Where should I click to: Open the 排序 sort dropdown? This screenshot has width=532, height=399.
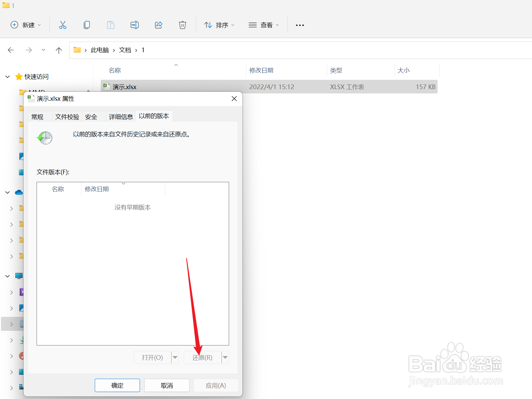click(x=219, y=25)
